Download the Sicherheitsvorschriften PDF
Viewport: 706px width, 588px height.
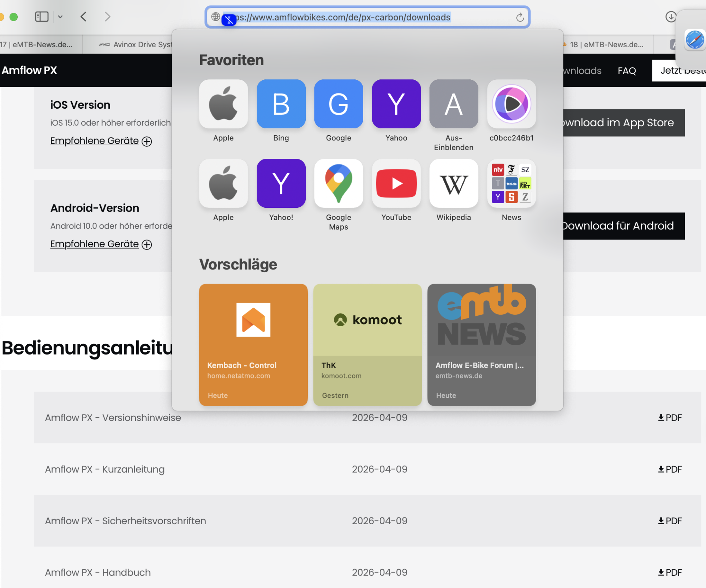tap(670, 521)
